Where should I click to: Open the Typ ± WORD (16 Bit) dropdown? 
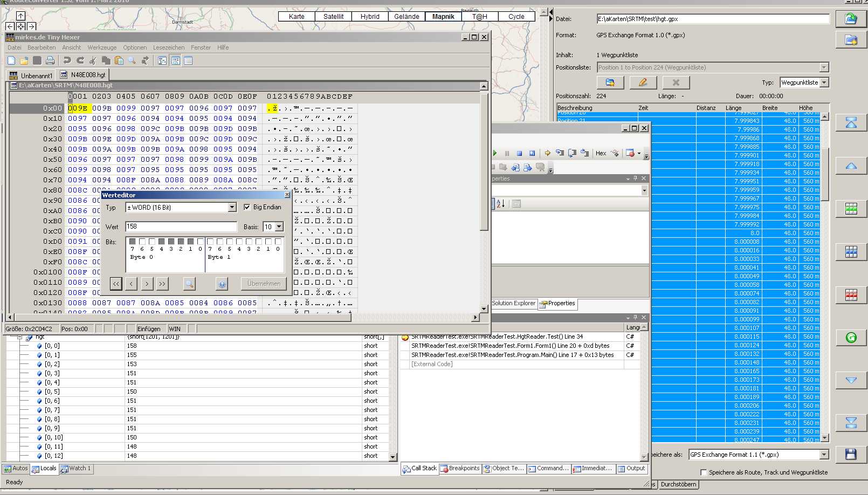232,208
